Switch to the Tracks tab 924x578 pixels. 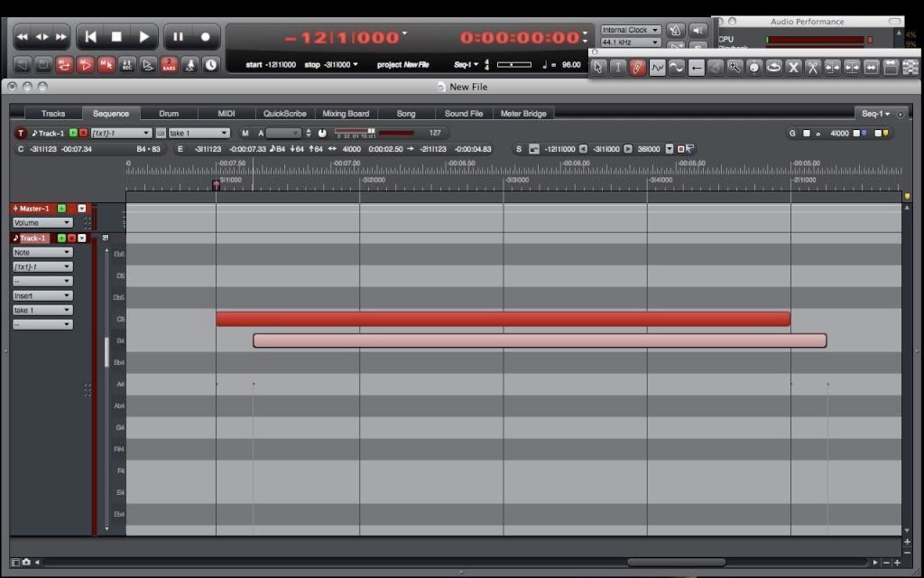53,113
